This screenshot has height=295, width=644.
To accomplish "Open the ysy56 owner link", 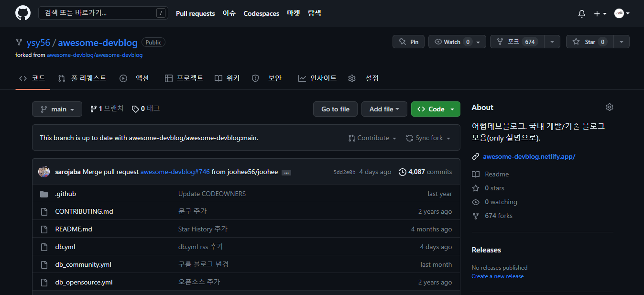I will (x=38, y=43).
